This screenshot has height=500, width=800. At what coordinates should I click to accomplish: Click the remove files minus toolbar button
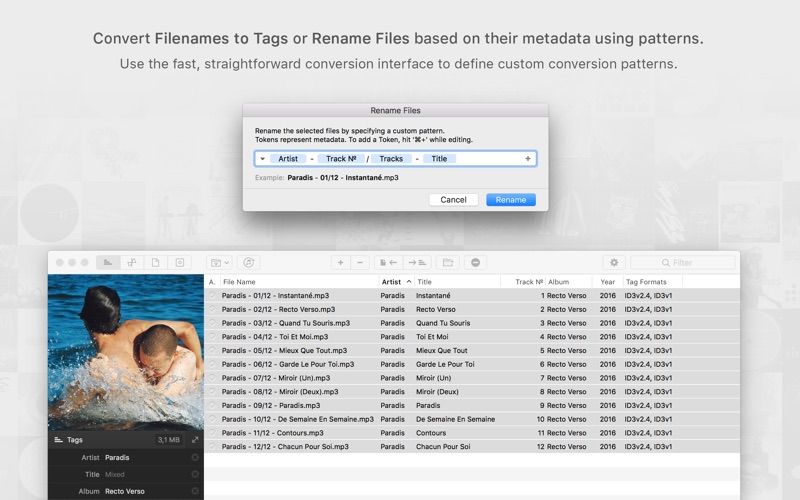[x=361, y=262]
